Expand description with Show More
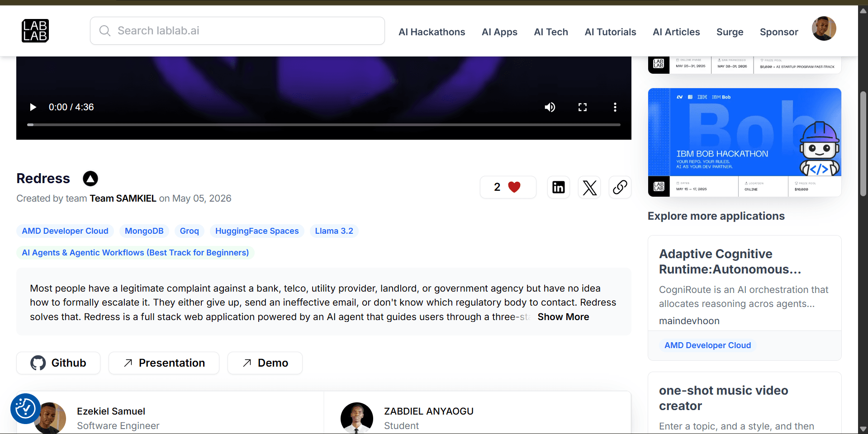This screenshot has width=868, height=434. coord(563,317)
